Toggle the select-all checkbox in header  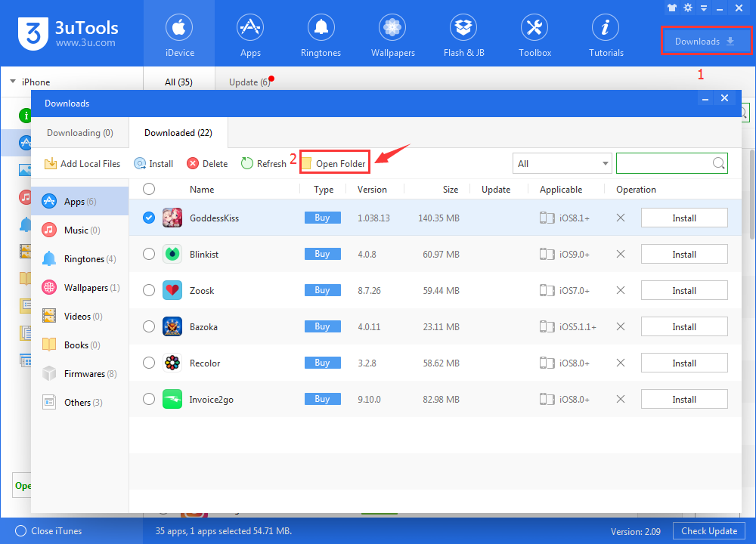pos(149,189)
